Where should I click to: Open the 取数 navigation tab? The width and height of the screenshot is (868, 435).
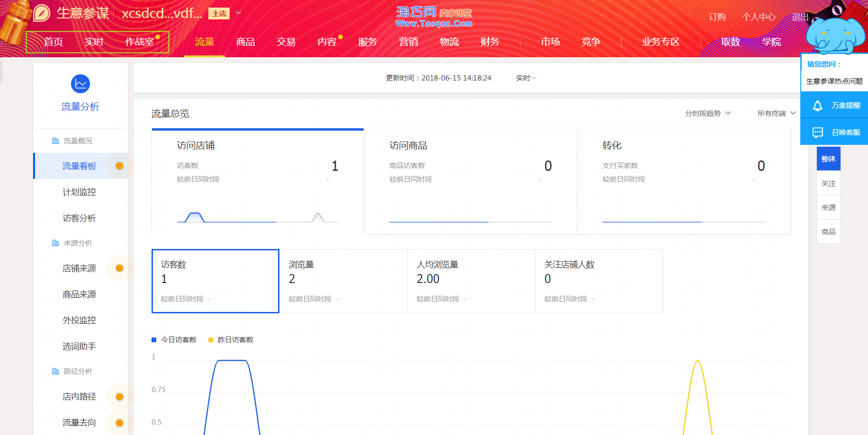tap(731, 42)
